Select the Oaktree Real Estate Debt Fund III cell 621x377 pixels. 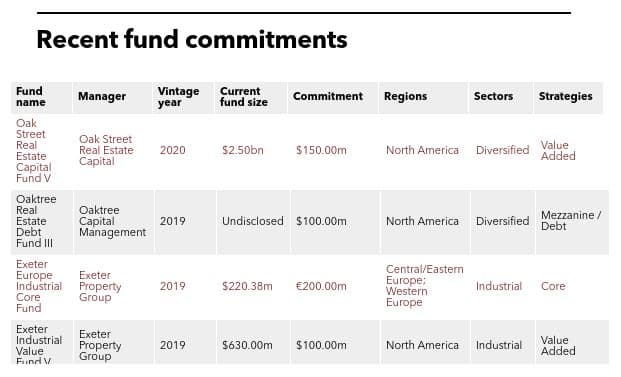pos(42,222)
